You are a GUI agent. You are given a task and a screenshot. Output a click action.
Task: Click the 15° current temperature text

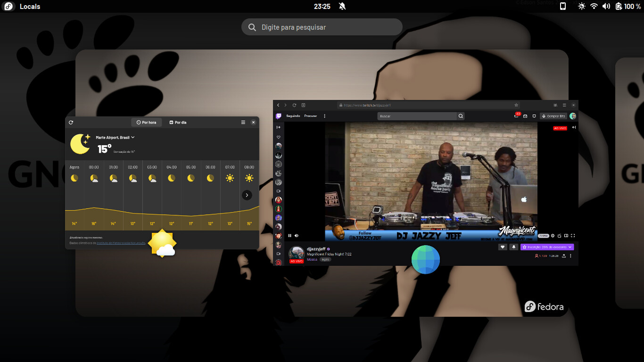(x=105, y=149)
